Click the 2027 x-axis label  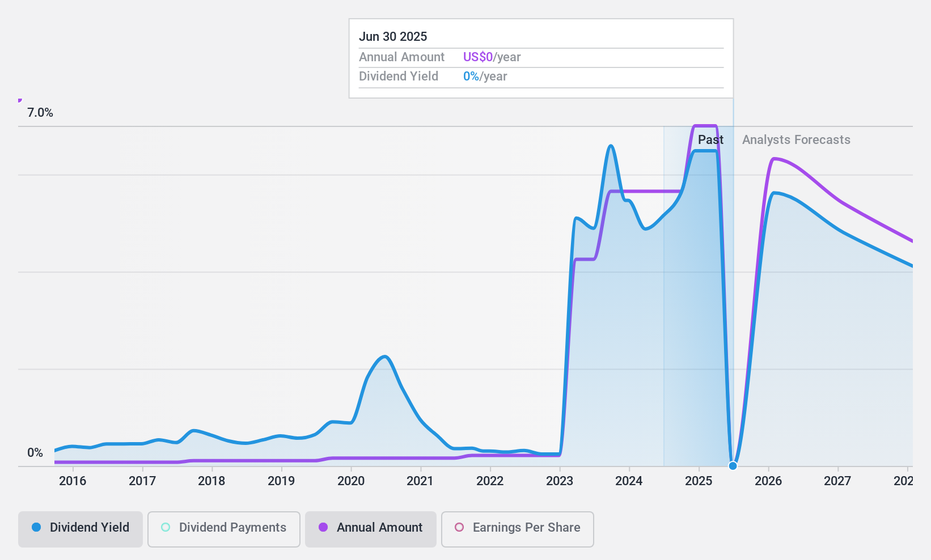837,481
